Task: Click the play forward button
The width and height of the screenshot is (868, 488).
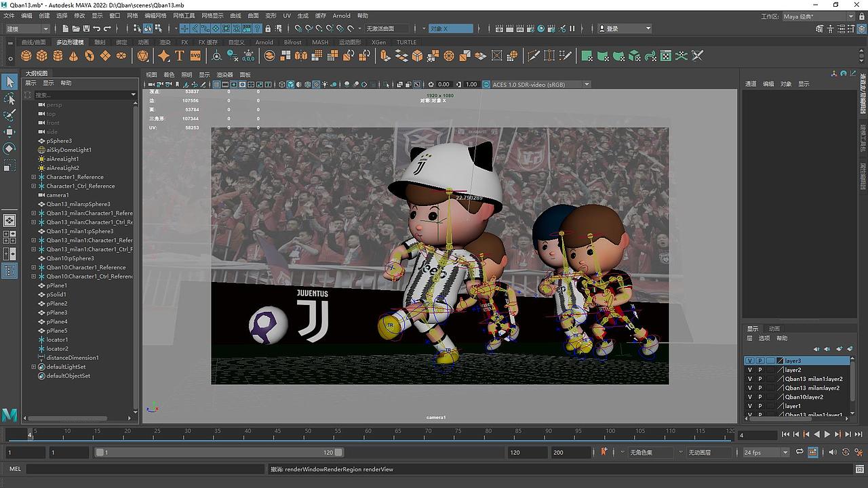Action: click(827, 434)
